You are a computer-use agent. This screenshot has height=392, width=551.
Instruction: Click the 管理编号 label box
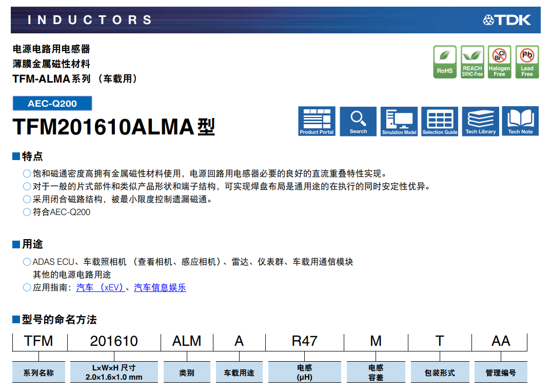tap(500, 373)
